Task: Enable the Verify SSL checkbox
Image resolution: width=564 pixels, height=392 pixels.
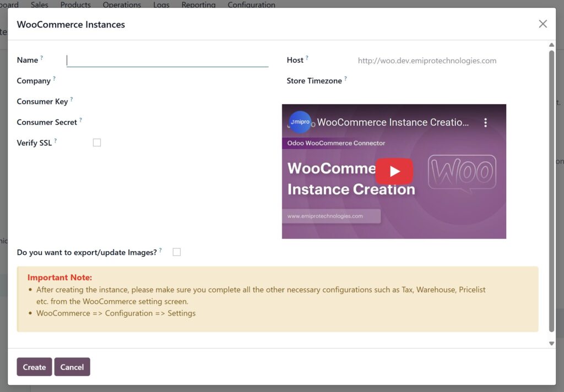Action: (x=96, y=142)
